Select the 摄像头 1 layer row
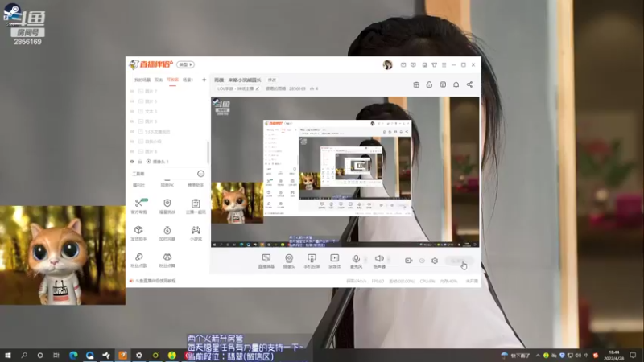Image resolution: width=644 pixels, height=362 pixels. [167, 162]
